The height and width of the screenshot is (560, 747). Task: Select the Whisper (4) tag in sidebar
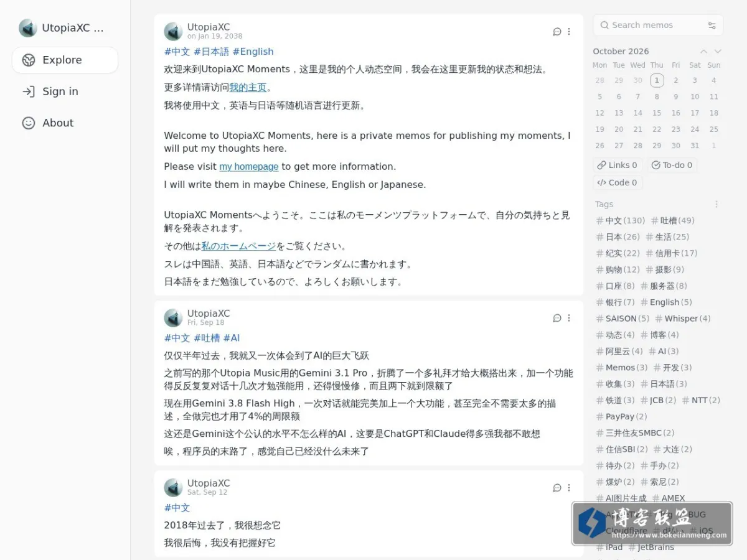[x=683, y=319]
